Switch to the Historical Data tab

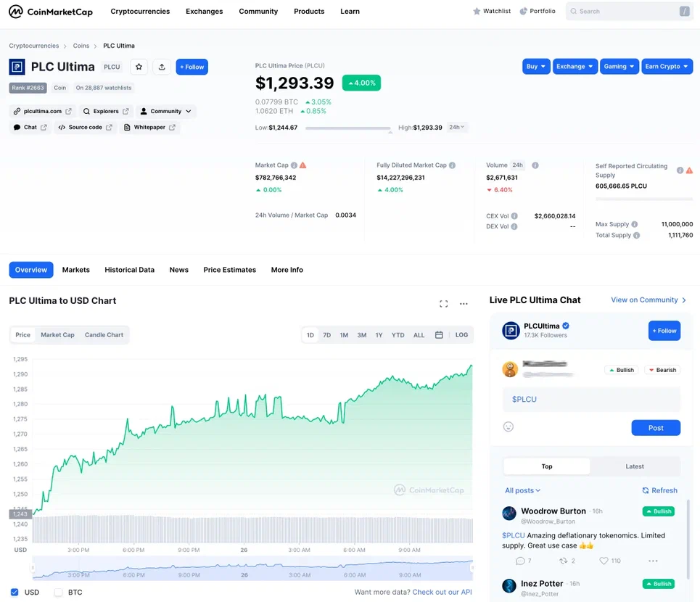coord(129,270)
